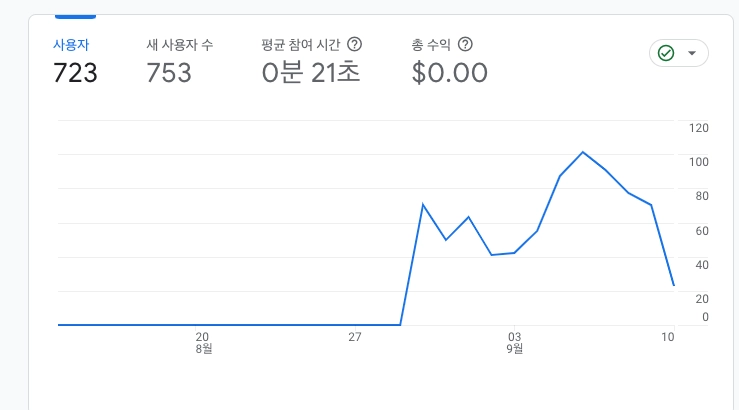The width and height of the screenshot is (739, 410).
Task: Click the 27 date axis label
Action: point(354,337)
